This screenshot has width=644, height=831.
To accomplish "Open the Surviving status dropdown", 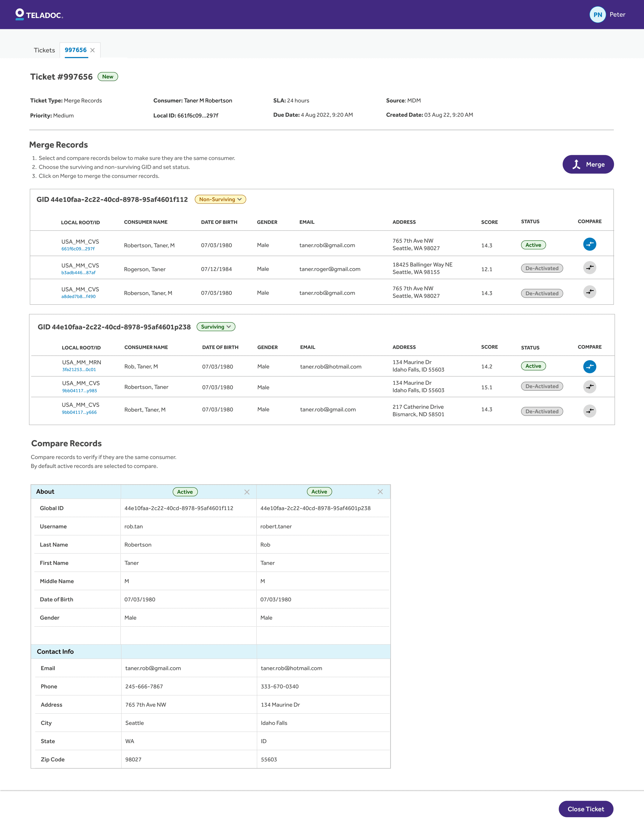I will [216, 327].
